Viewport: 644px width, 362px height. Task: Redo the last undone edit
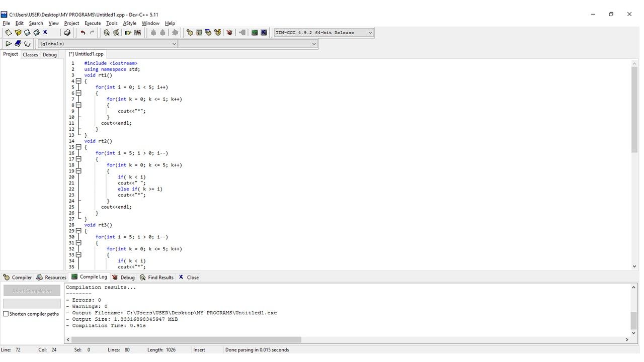click(94, 32)
